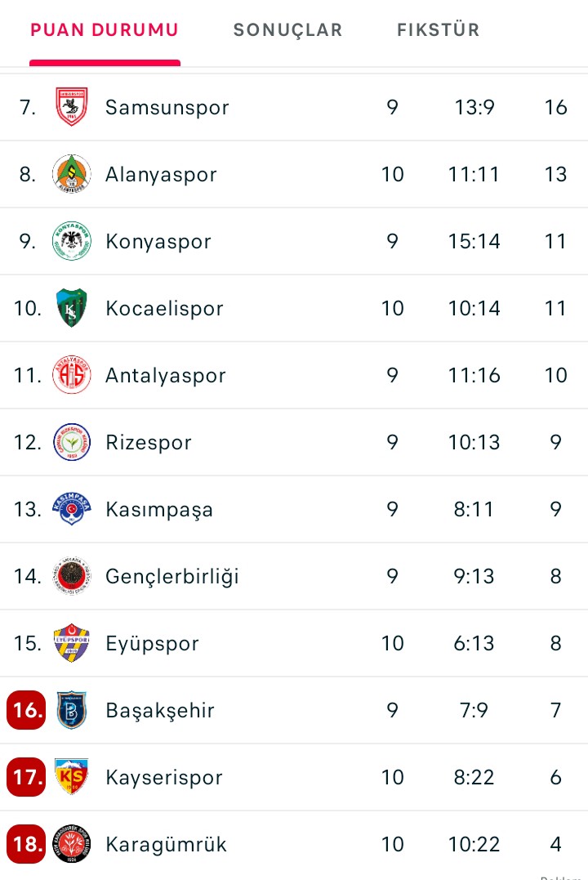Select the Kayserispor KS logo
The width and height of the screenshot is (588, 880).
click(72, 777)
